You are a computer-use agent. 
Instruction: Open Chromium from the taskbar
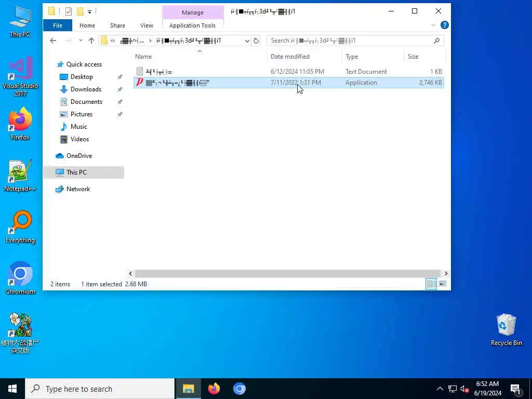pos(239,389)
